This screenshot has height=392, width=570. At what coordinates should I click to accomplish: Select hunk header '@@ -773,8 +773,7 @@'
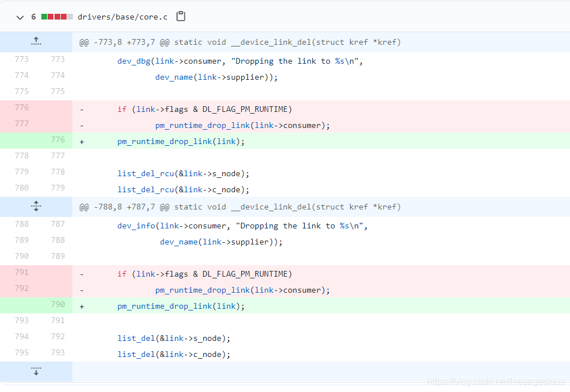[x=125, y=42]
